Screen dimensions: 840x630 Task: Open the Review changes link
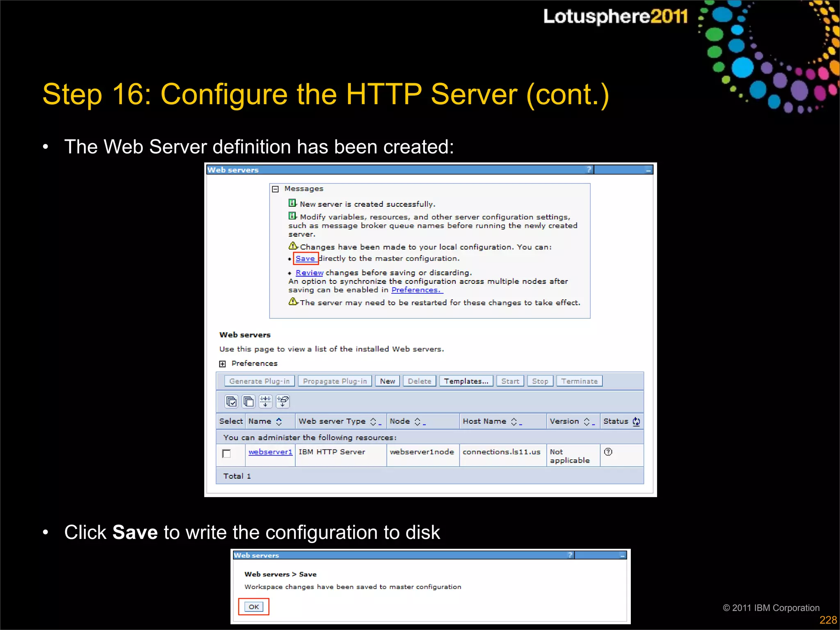coord(309,273)
